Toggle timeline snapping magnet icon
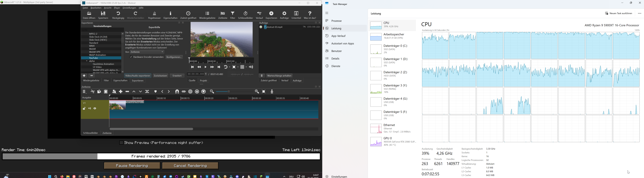The height and width of the screenshot is (178, 644). coord(177,92)
